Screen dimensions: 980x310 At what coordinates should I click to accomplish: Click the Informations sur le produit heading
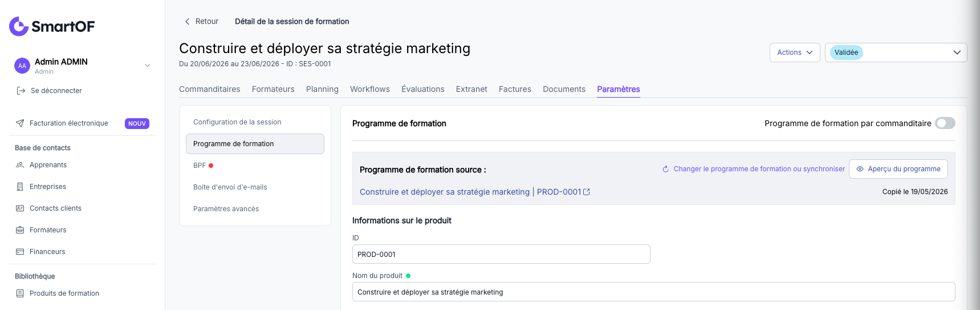click(401, 220)
